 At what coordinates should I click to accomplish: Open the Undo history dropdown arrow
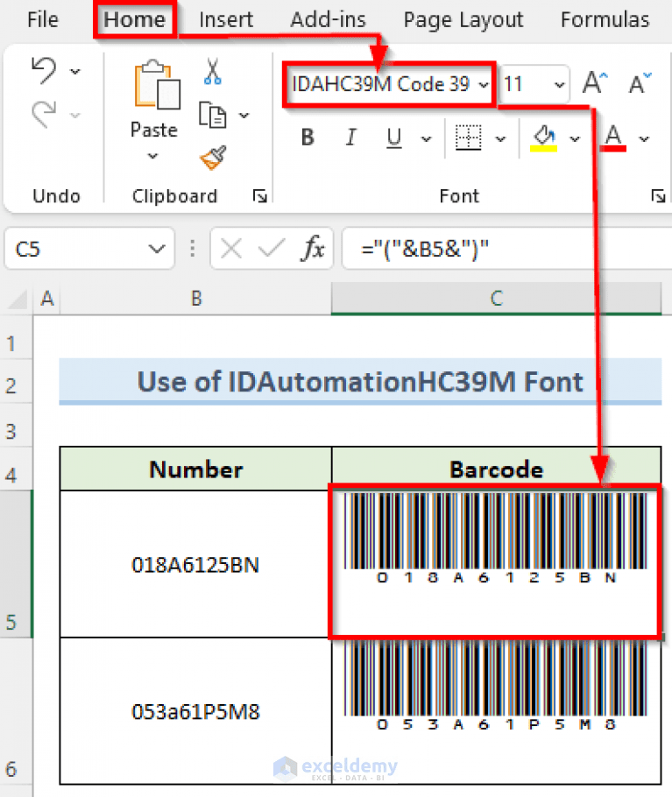[x=75, y=71]
